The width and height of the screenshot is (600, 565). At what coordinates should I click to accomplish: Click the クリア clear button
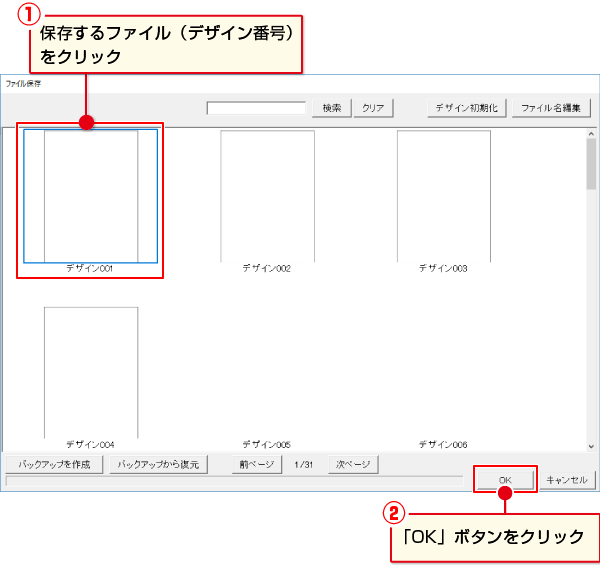(x=373, y=108)
